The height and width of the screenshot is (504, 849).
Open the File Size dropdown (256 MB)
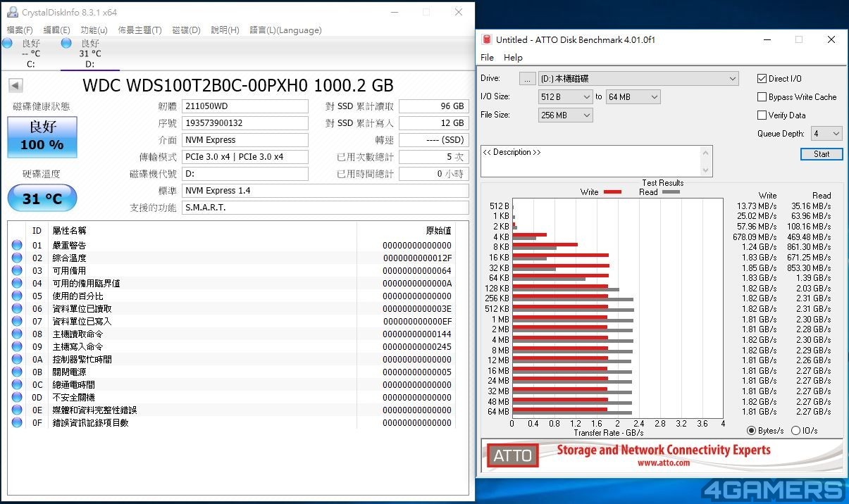click(566, 115)
